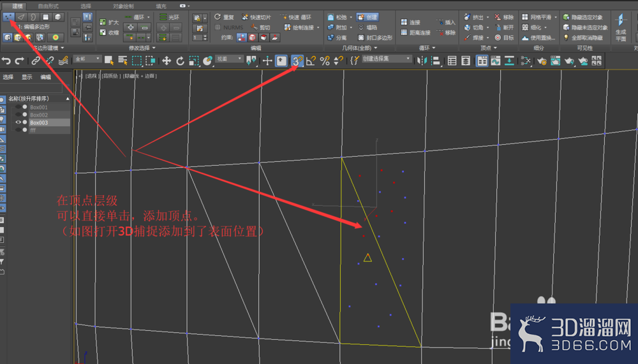Click Use Pivot Point Center icon
The image size is (638, 364).
click(251, 61)
